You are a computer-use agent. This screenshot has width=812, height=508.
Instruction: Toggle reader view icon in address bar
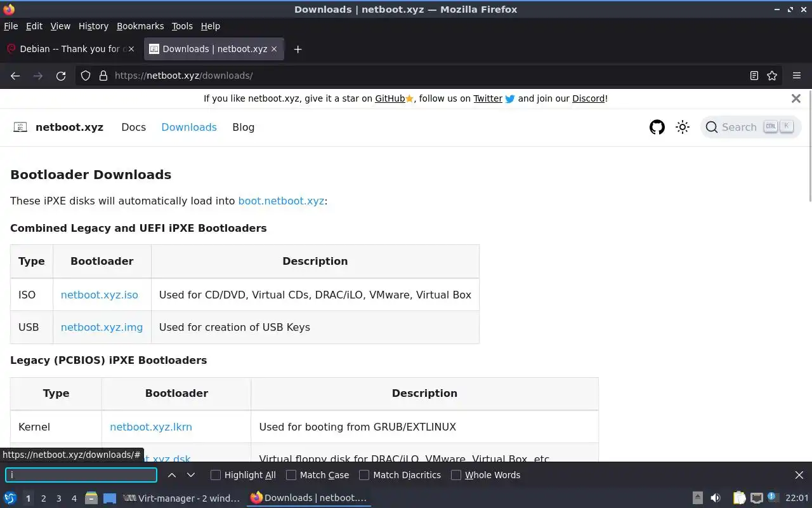(754, 76)
